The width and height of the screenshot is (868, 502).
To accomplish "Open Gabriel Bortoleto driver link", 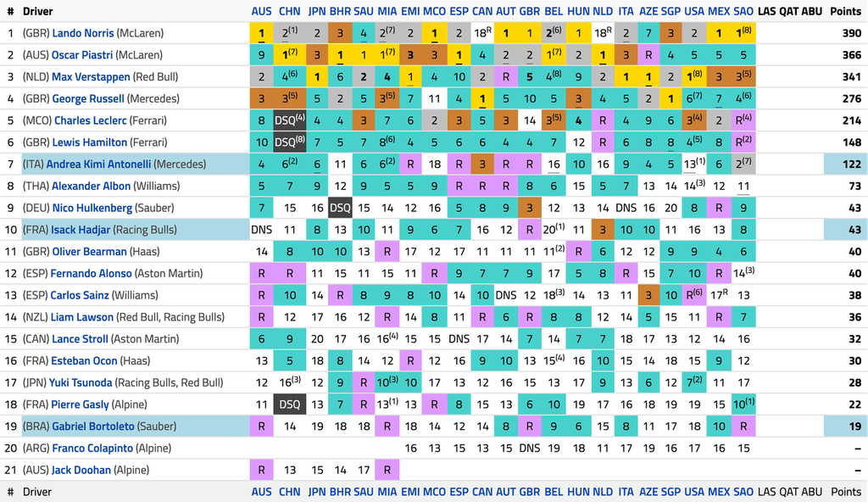I will pyautogui.click(x=93, y=426).
